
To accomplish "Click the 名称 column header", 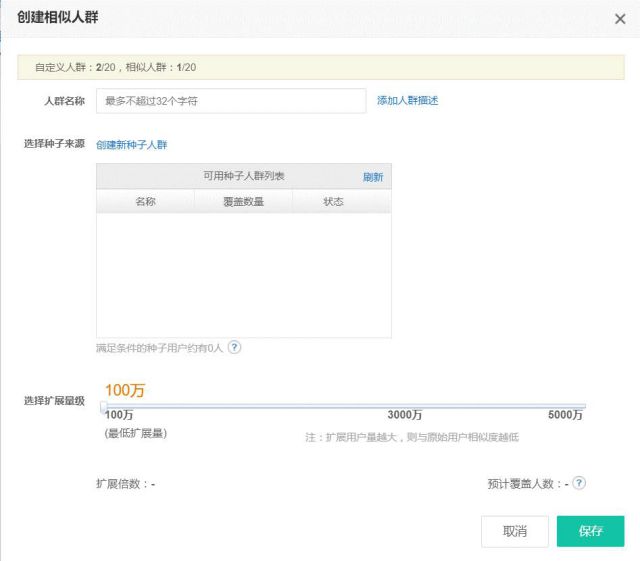I will (x=145, y=201).
